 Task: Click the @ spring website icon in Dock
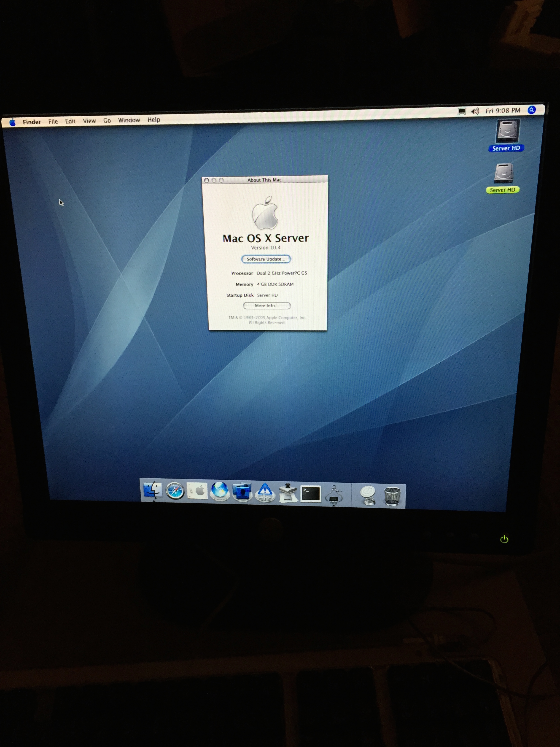click(x=368, y=495)
